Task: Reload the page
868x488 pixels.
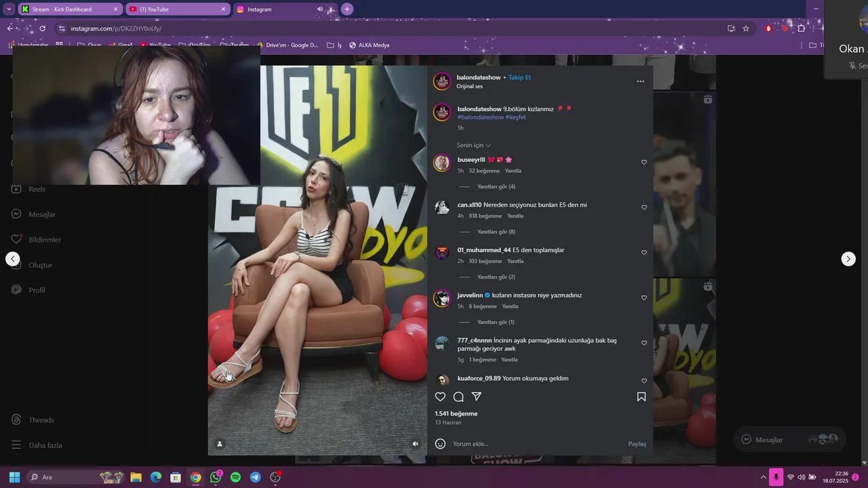Action: pos(43,28)
